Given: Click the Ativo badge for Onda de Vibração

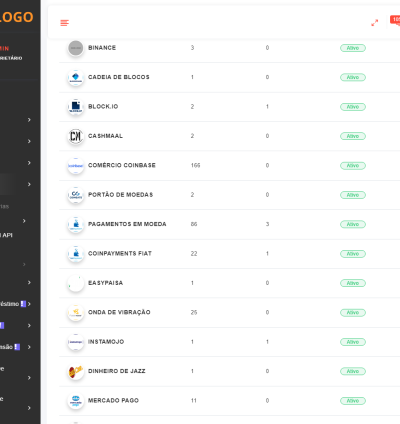Looking at the screenshot, I should coord(353,313).
